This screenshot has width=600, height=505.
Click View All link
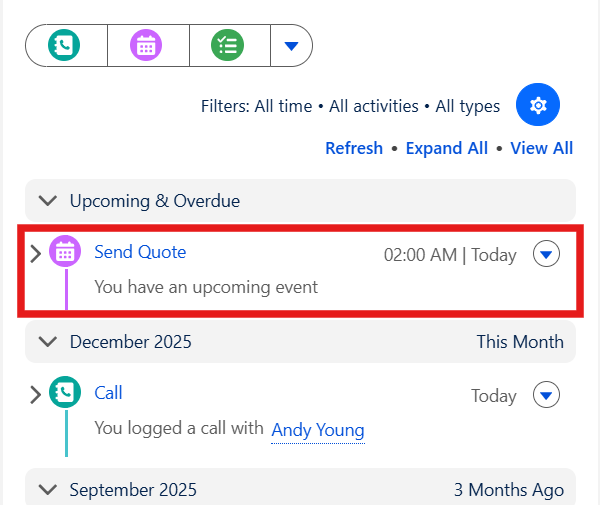pyautogui.click(x=541, y=148)
